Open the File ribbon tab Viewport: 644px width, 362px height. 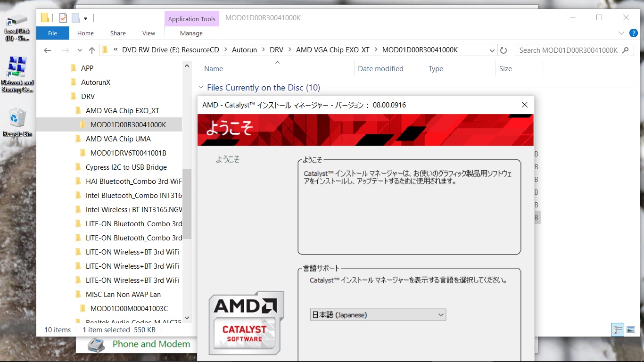(52, 33)
